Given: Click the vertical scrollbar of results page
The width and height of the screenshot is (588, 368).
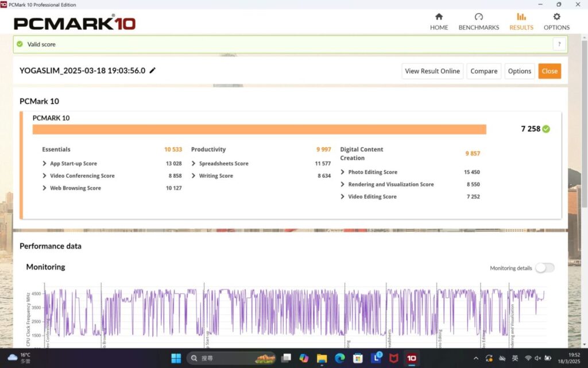Looking at the screenshot, I should [584, 124].
